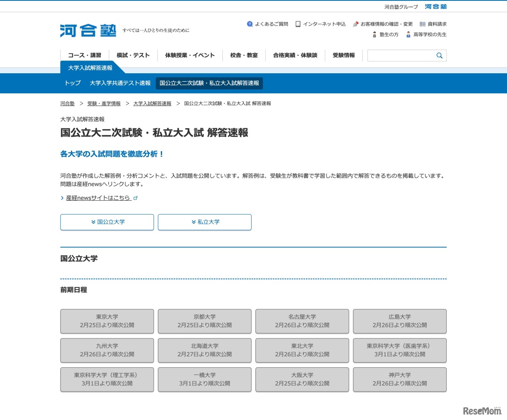Click the 神戸大学 button
The image size is (507, 420).
pyautogui.click(x=400, y=379)
